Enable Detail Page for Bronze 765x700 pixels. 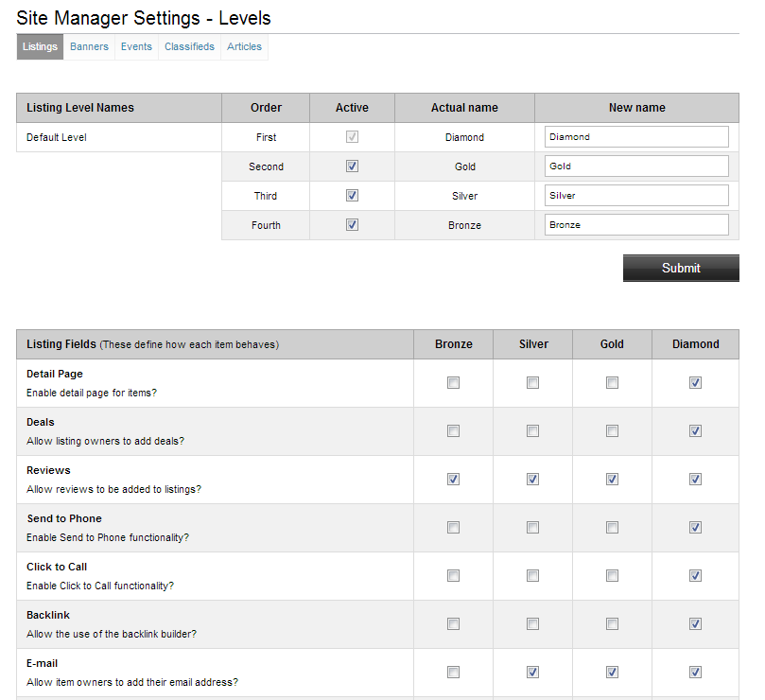pos(453,383)
